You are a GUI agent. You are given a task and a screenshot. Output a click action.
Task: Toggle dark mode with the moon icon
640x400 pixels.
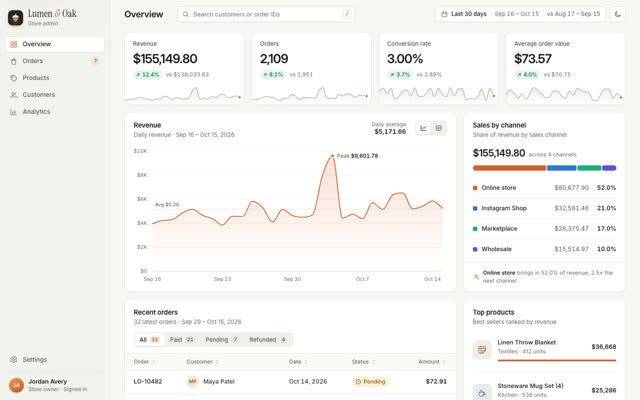(x=618, y=14)
